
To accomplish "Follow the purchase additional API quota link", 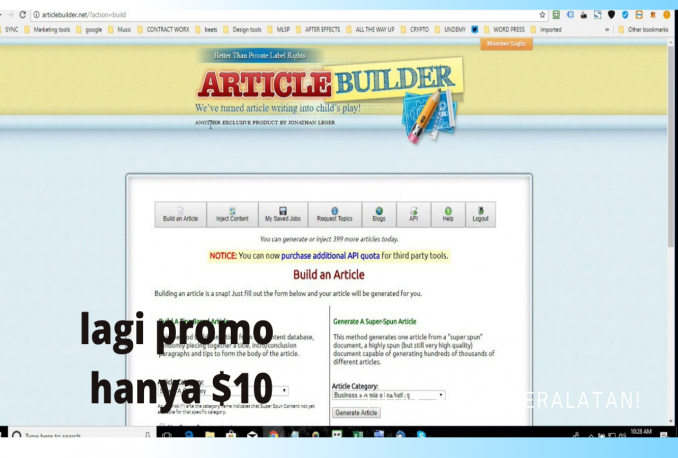I will (337, 256).
